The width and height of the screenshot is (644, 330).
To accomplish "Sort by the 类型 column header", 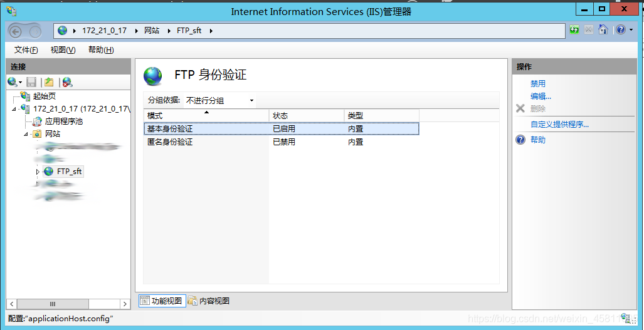I will point(381,116).
